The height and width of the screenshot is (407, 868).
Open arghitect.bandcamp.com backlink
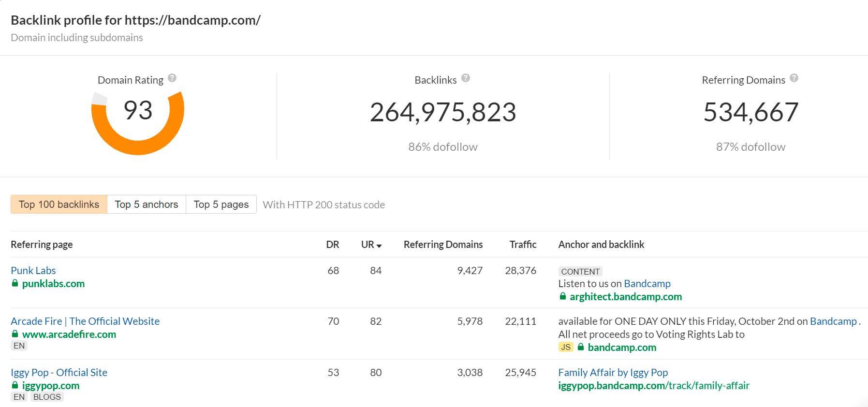(x=626, y=297)
